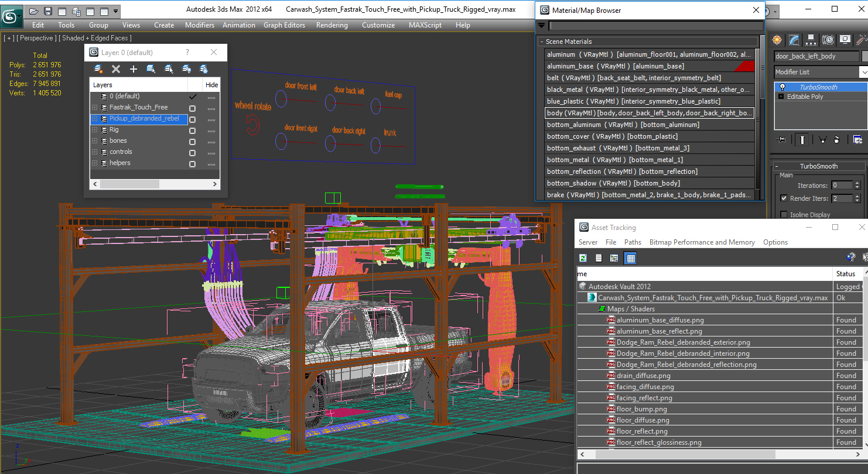Click Pin Stack icon below modifier stack
Viewport: 868px width, 474px height.
tap(781, 140)
